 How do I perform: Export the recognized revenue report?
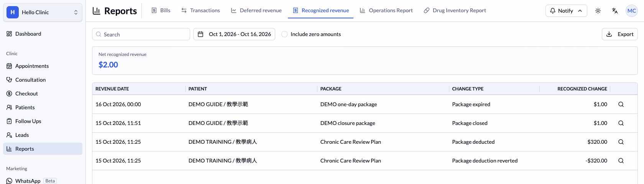pos(620,34)
